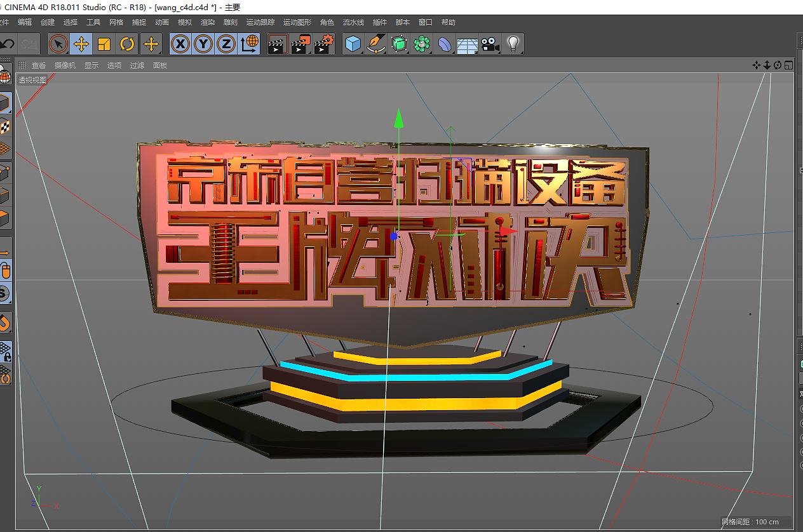
Task: Open the Subdivision Surface generator menu
Action: pos(400,44)
